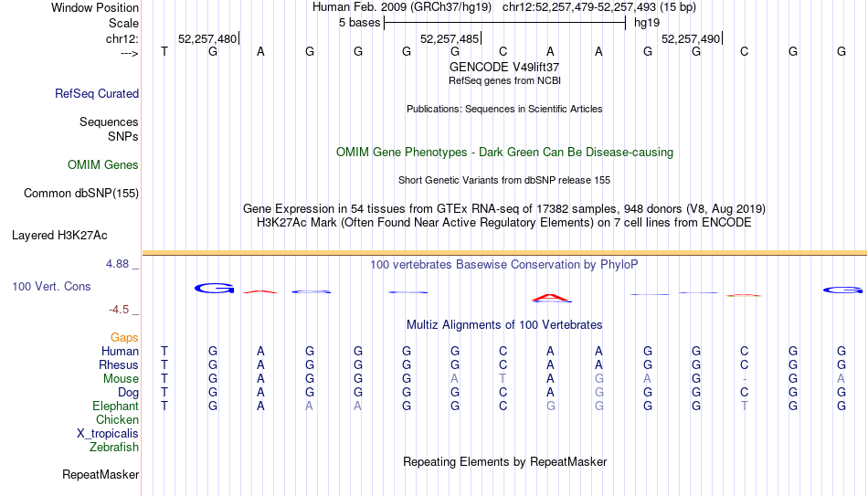Select the Dog species row label

[x=129, y=393]
